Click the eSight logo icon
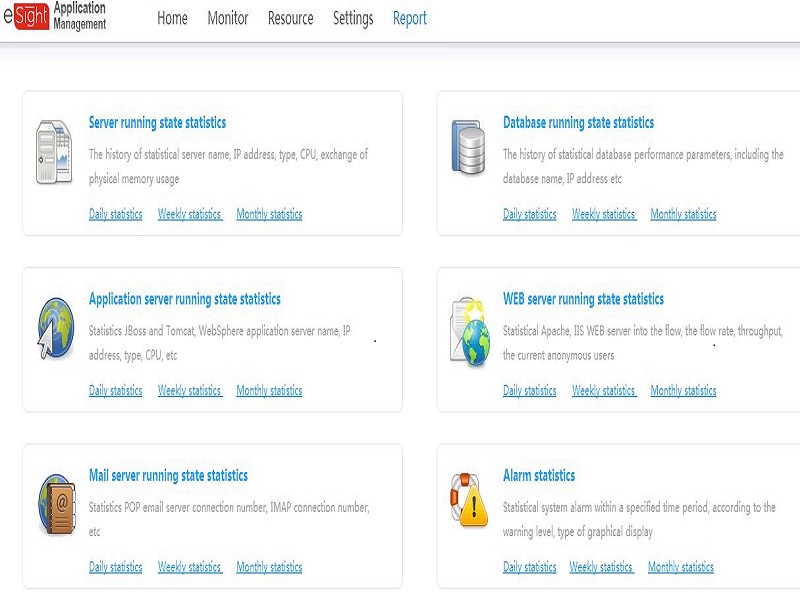The height and width of the screenshot is (600, 800). (26, 16)
